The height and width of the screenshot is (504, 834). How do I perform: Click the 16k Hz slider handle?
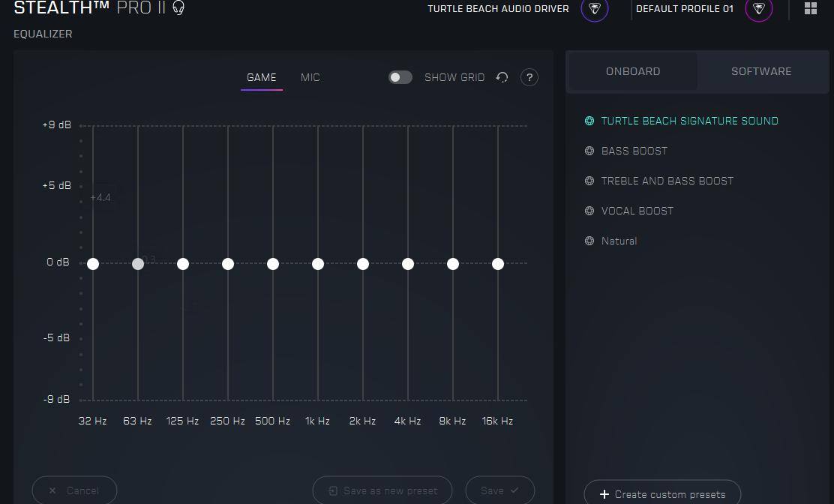point(498,264)
